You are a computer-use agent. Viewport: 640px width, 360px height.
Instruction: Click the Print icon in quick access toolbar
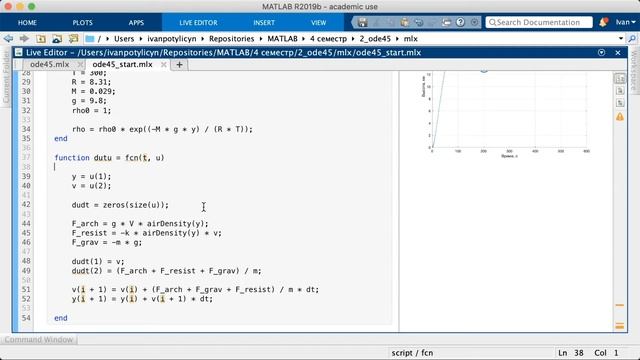point(447,22)
